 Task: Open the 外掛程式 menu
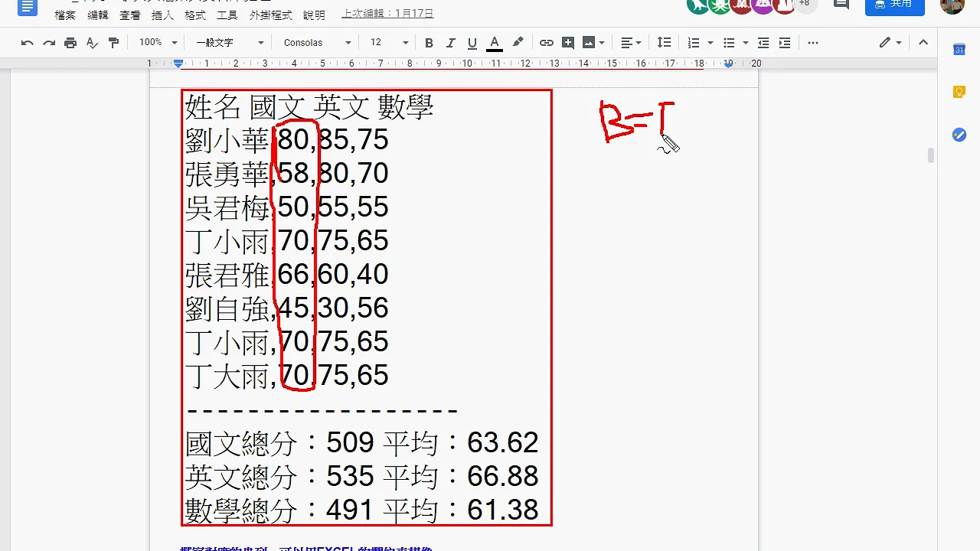click(x=271, y=15)
